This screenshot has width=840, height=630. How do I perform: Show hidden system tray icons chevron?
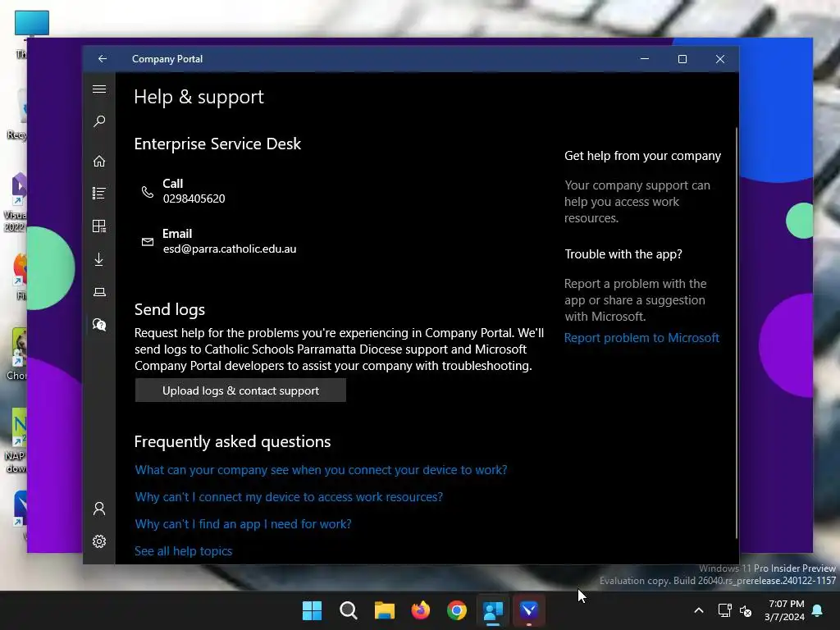point(699,610)
